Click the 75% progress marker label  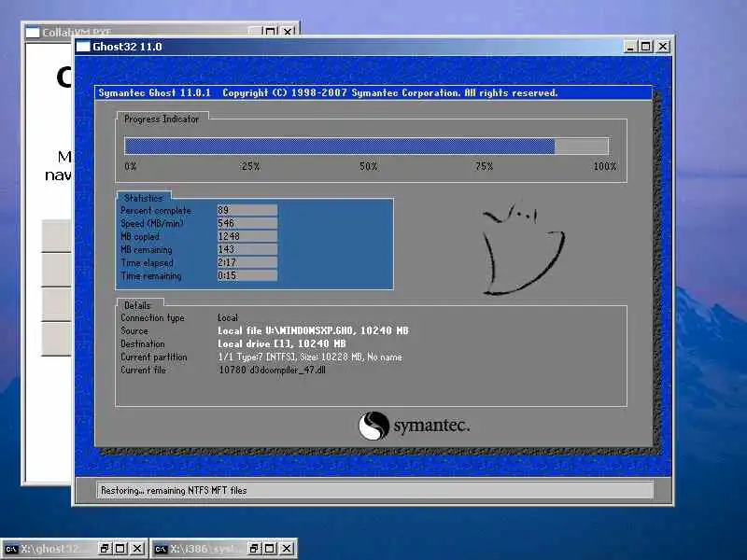(484, 166)
